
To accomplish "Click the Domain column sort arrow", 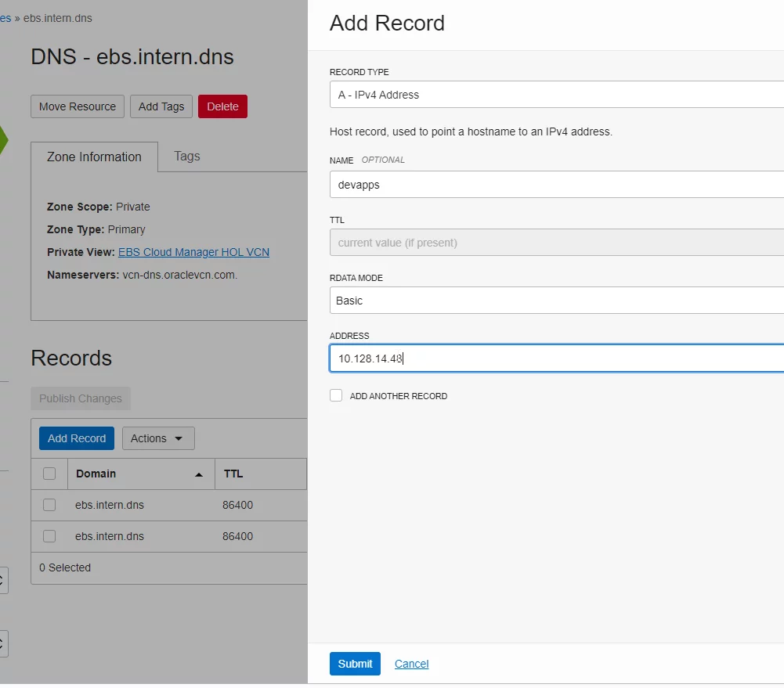I will [198, 474].
